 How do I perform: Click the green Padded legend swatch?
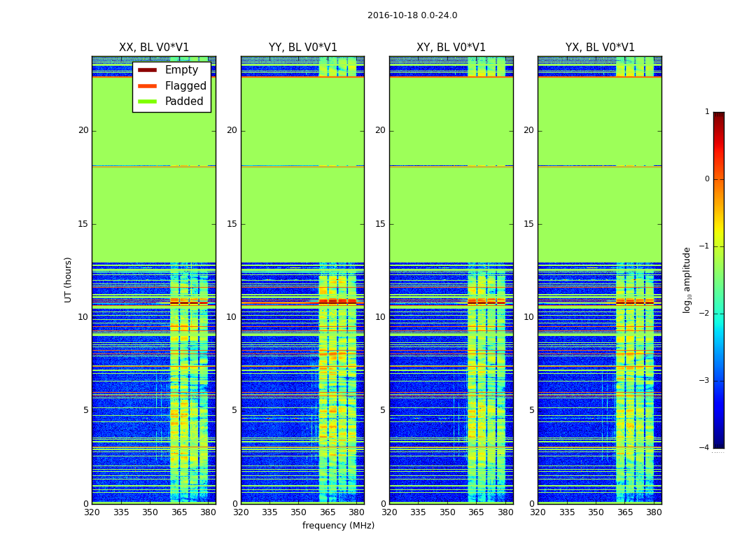[x=147, y=101]
